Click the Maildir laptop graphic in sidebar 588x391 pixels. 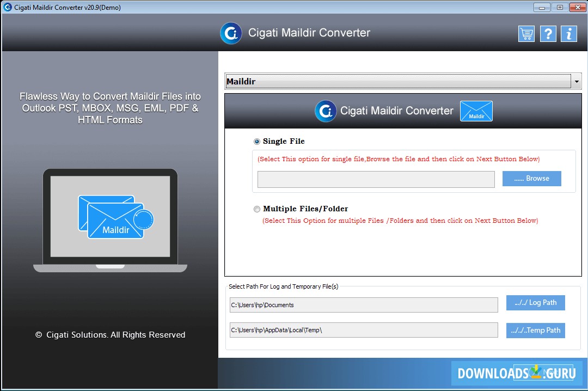110,218
